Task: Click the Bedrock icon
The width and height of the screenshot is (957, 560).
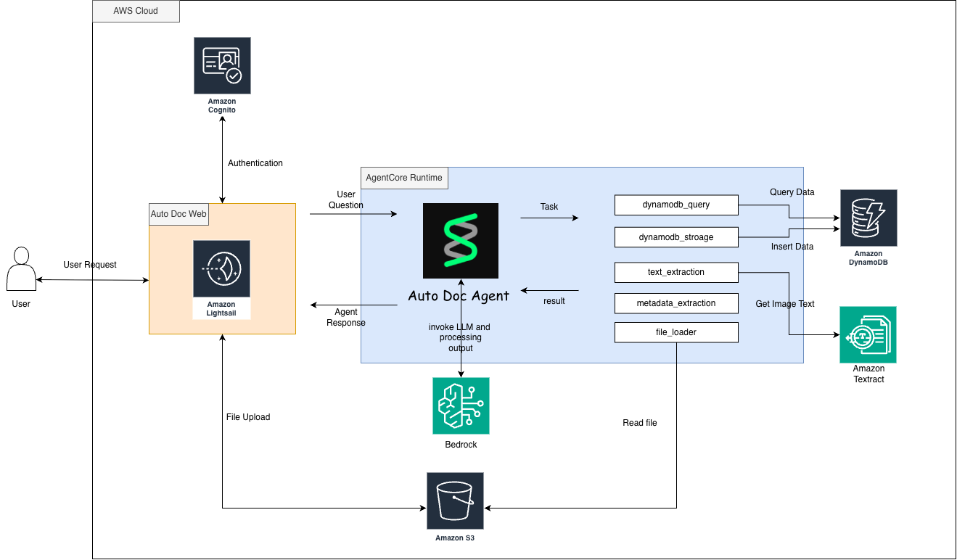Action: click(461, 405)
